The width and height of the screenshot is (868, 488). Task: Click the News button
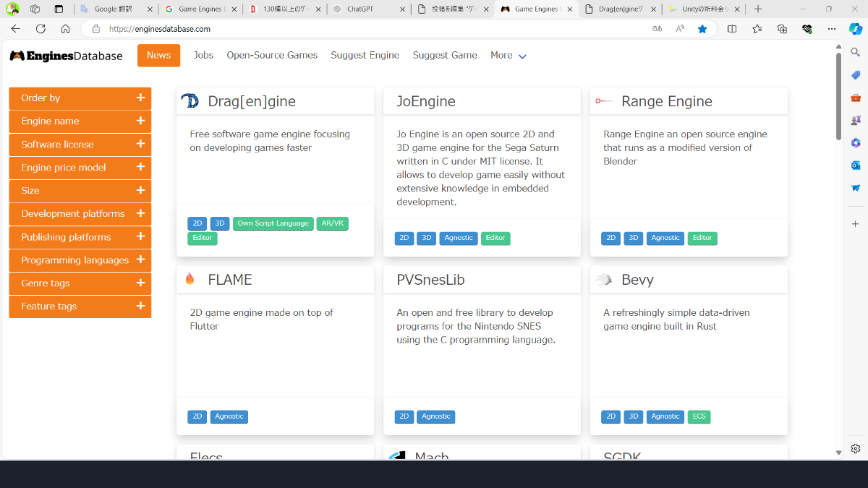pos(158,55)
